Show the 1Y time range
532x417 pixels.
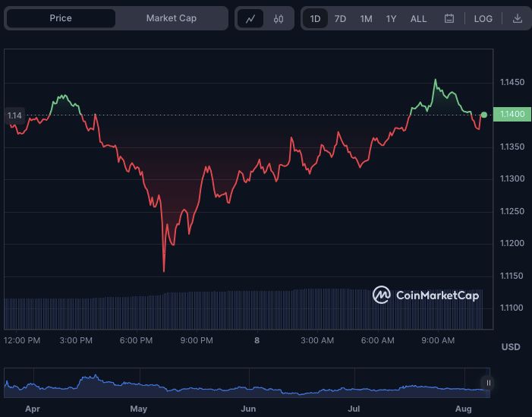[391, 18]
